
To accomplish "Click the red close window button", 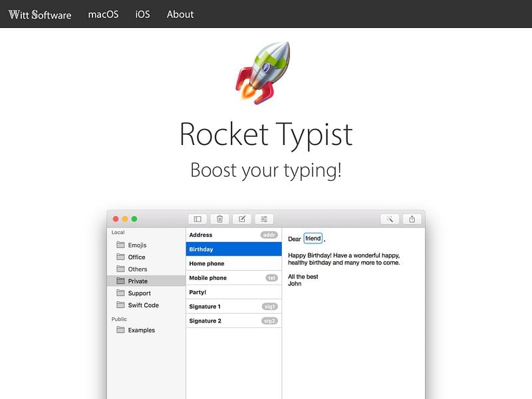I will [x=116, y=219].
